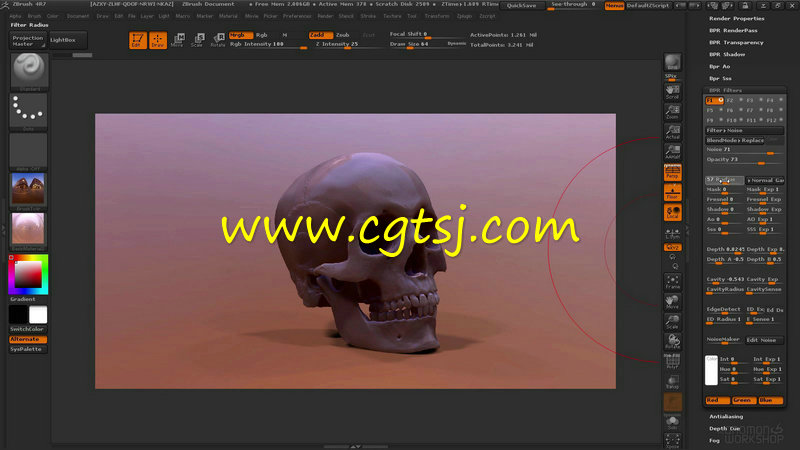The image size is (800, 450).
Task: Expand the Bpr Ao section
Action: tap(720, 67)
